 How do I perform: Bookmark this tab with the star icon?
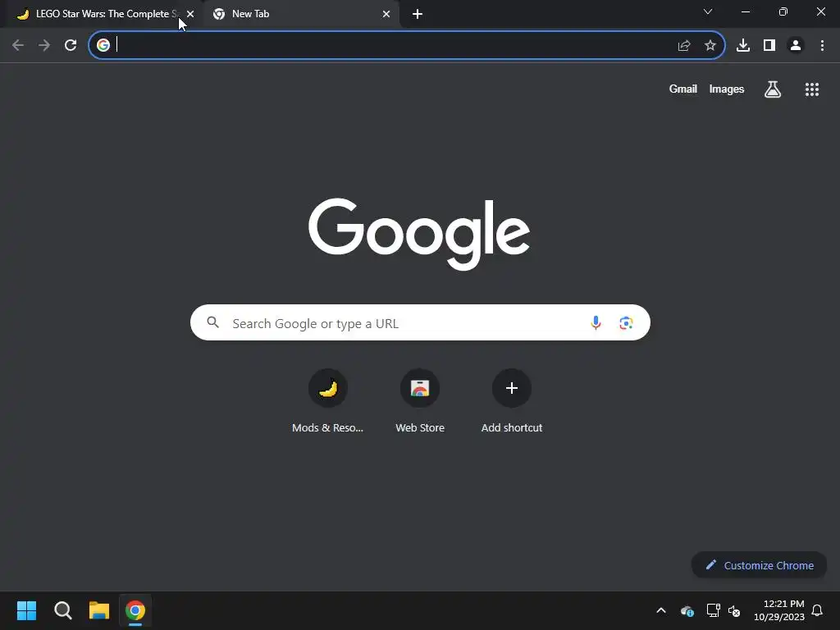click(x=710, y=46)
